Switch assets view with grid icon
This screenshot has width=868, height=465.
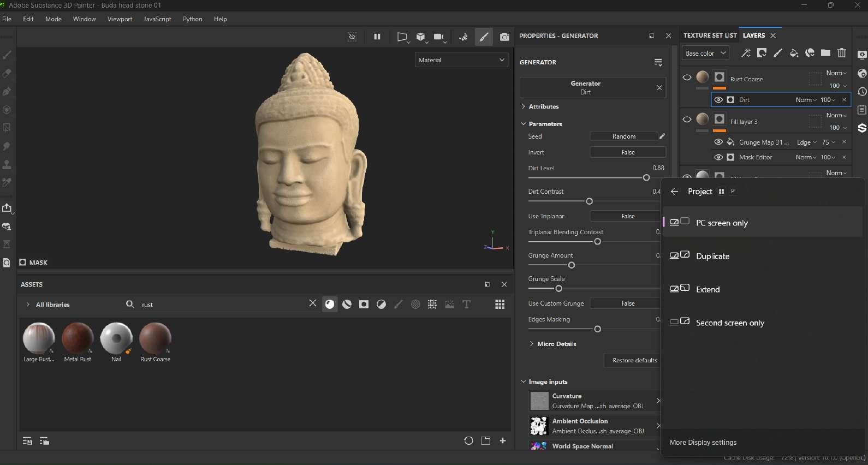[x=500, y=305]
